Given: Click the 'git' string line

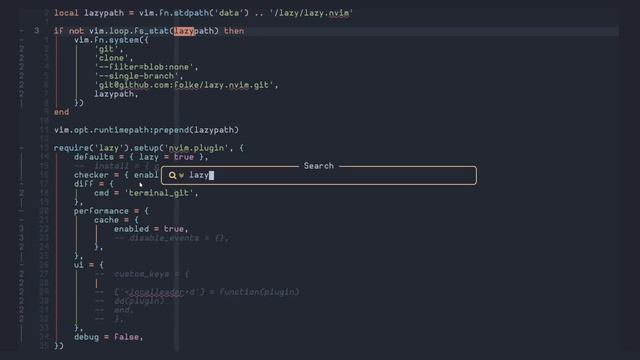Looking at the screenshot, I should (x=109, y=49).
